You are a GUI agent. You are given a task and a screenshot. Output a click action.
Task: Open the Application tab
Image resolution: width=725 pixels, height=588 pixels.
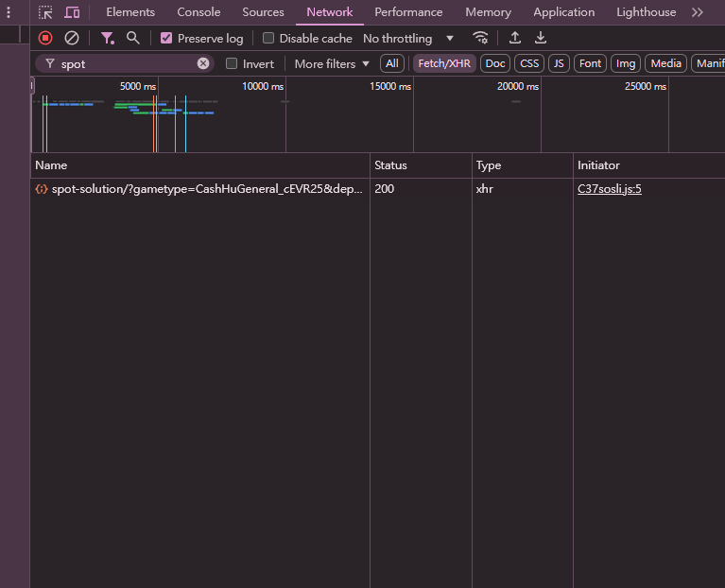pos(564,12)
